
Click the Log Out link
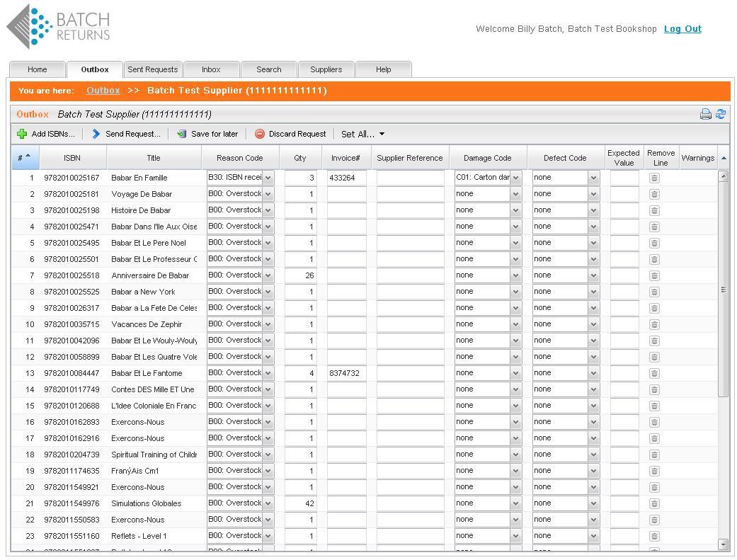tap(682, 29)
